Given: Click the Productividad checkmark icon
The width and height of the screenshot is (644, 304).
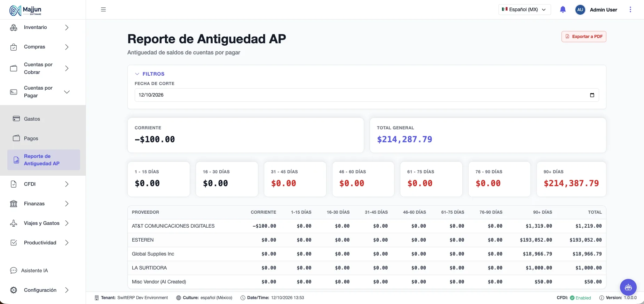Looking at the screenshot, I should 14,243.
